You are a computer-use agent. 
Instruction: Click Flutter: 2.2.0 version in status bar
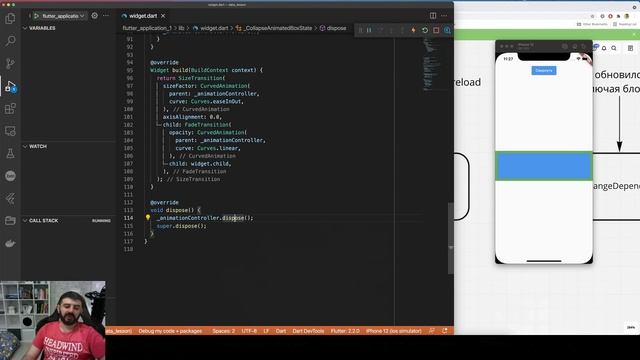pyautogui.click(x=345, y=331)
